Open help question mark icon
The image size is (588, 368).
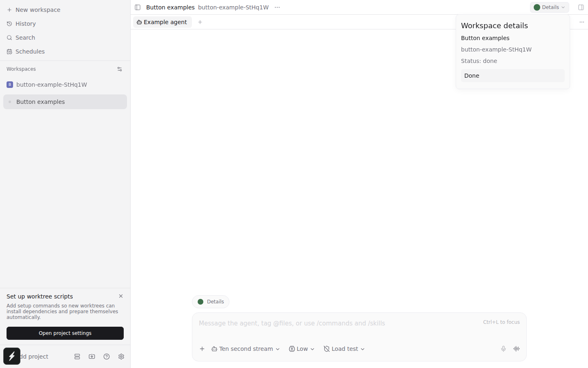107,357
